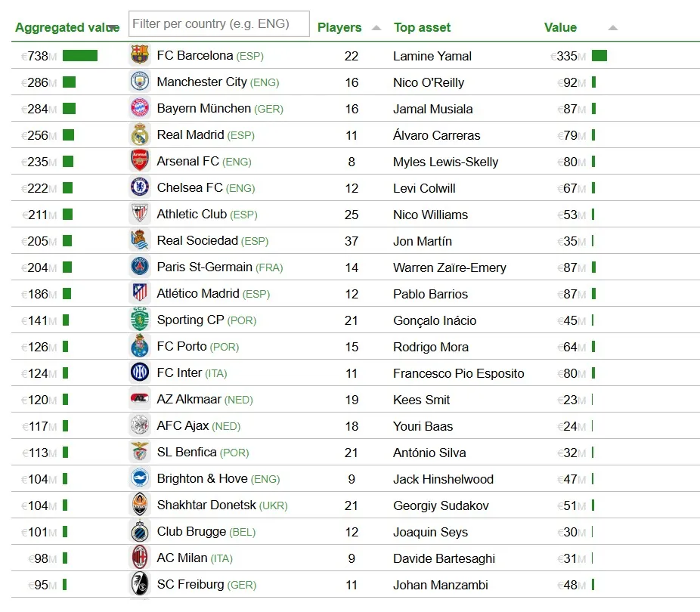This screenshot has width=700, height=612.
Task: Click the Sporting CP club crest
Action: click(x=140, y=320)
